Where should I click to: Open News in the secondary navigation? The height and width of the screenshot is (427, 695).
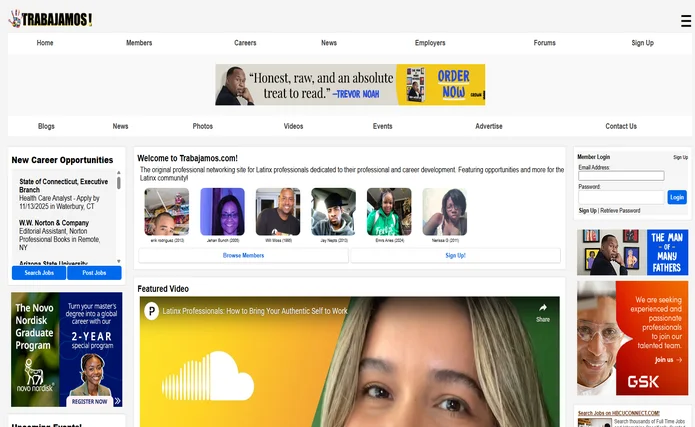[120, 126]
